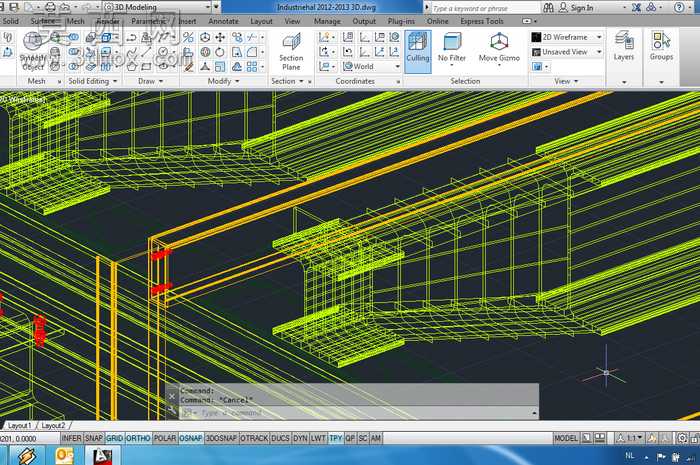This screenshot has width=700, height=465.
Task: Click the 3D Mirror tool in Modify panel
Action: tap(189, 37)
